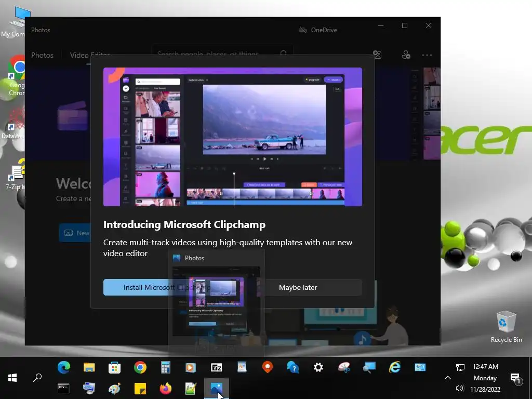Click the clock showing 12:47 AM

coord(485,366)
